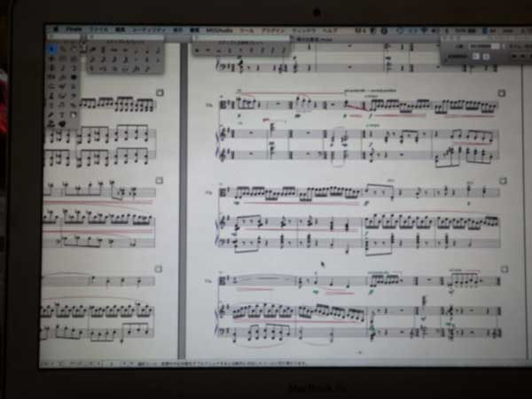Click the top Vla. staff name label
The height and width of the screenshot is (399, 532).
click(x=209, y=106)
